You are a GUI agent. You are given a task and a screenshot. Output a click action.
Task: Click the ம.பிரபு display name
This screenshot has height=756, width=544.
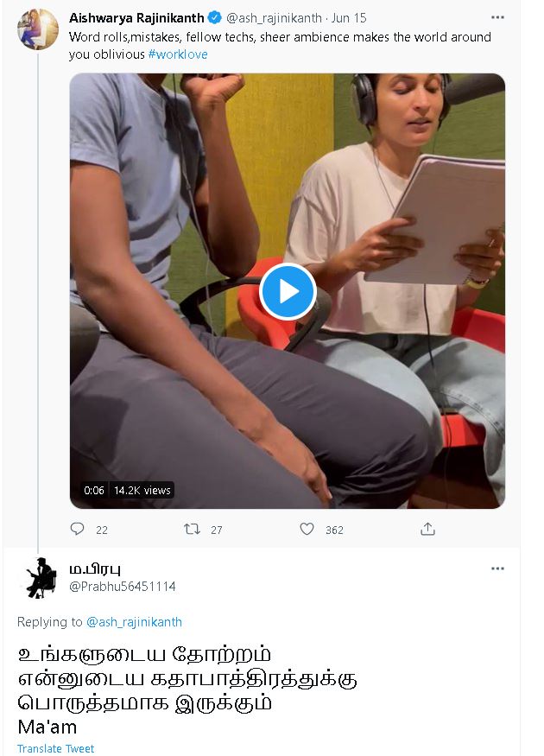coord(95,569)
